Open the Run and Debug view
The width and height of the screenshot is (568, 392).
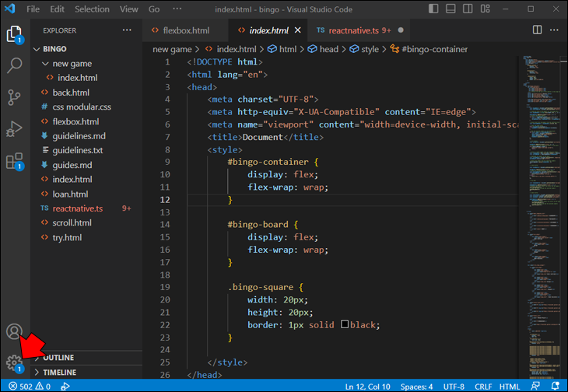coord(14,129)
